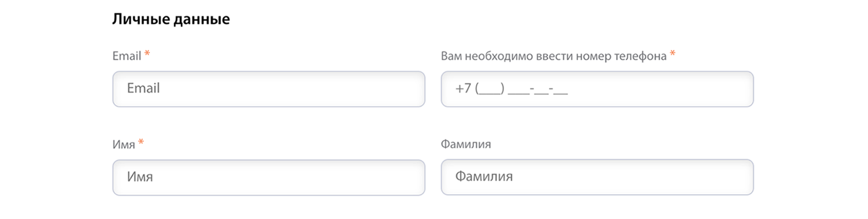Click the orange asterisk next to Имя label
The width and height of the screenshot is (868, 219).
pos(141,142)
